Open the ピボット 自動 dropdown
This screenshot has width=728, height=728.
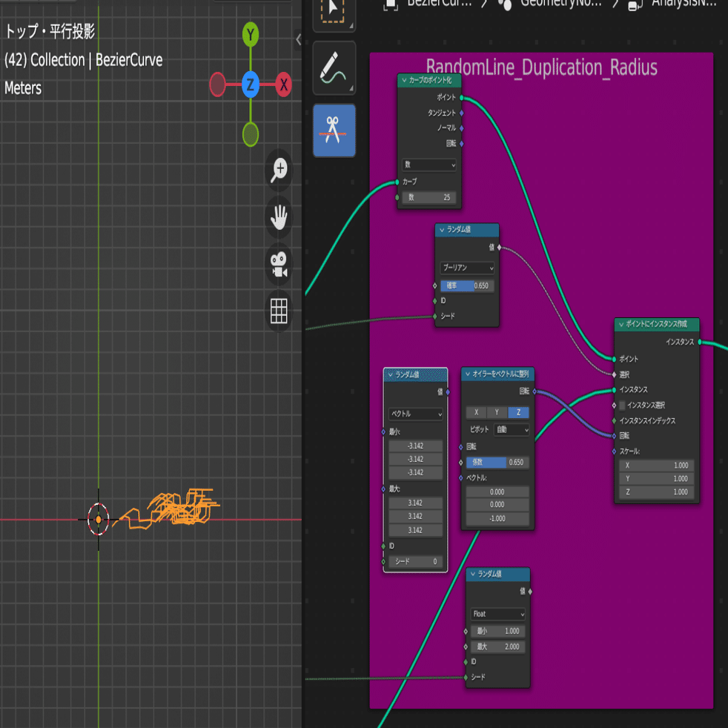[x=512, y=429]
